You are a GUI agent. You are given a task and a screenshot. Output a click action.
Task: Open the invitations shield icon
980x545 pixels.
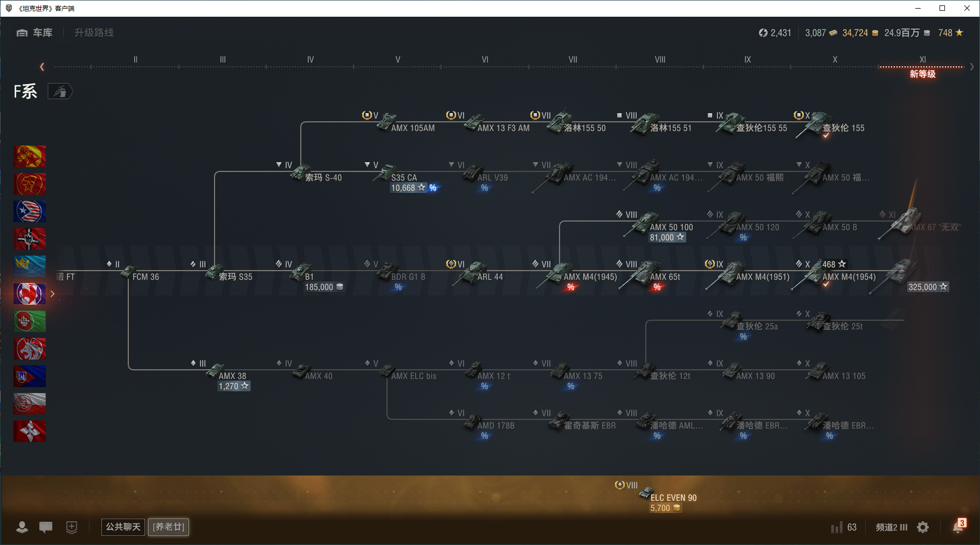click(x=72, y=527)
